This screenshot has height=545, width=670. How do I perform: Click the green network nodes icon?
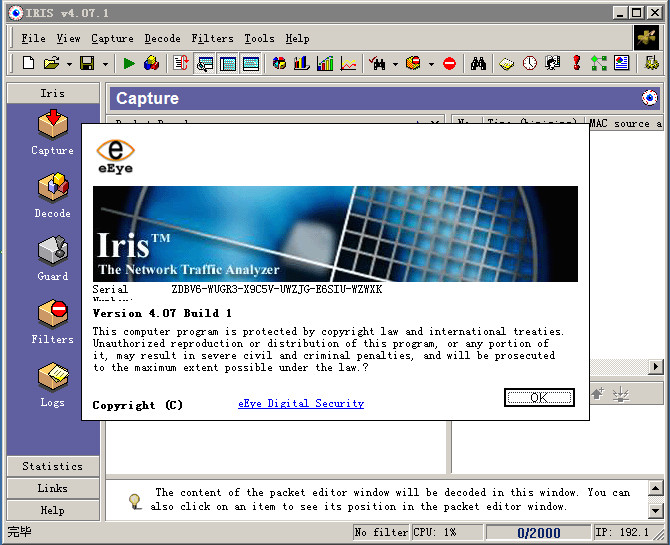coord(599,63)
